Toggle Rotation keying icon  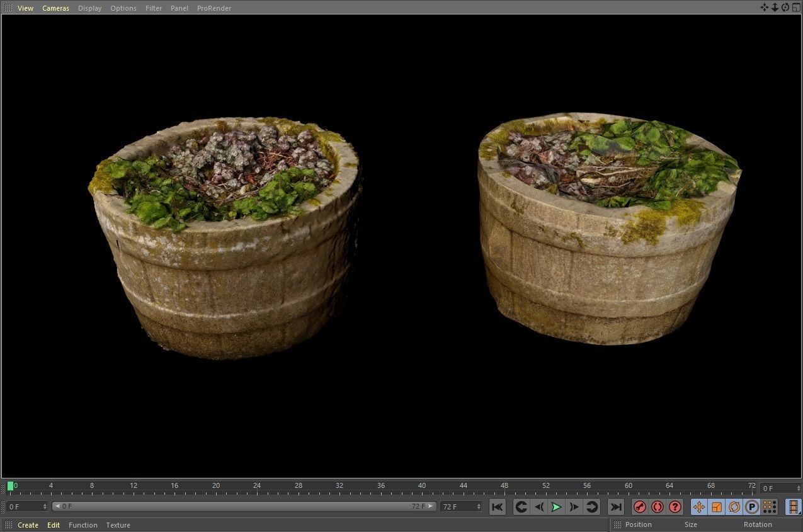tap(734, 507)
